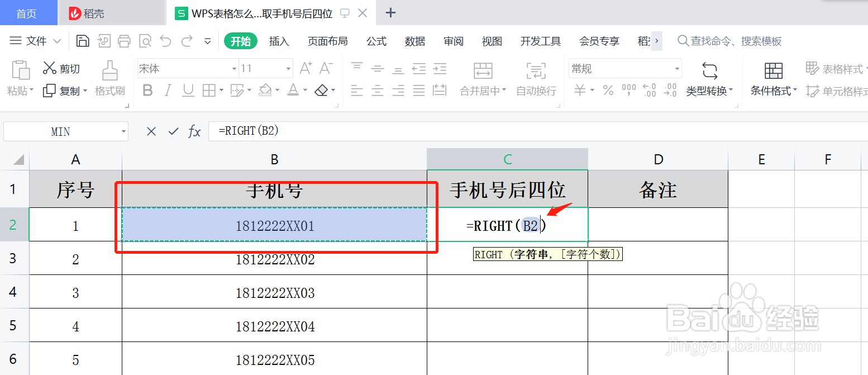Open the Insert Function (fx) dialog
The height and width of the screenshot is (375, 868).
[x=194, y=131]
